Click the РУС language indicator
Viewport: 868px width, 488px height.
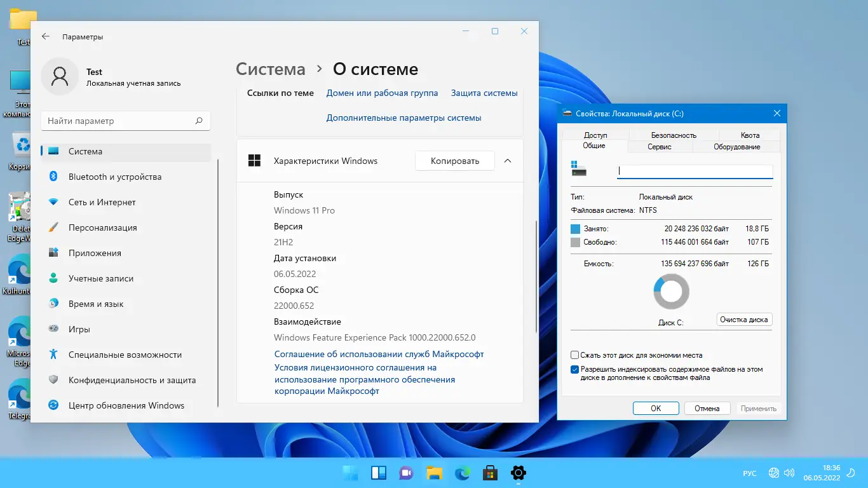tap(750, 473)
